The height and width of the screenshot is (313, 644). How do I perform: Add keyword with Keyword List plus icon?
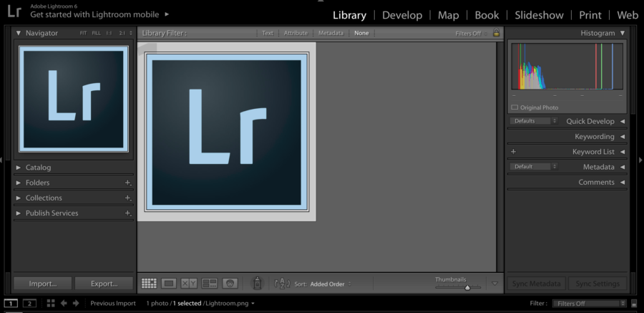[x=513, y=152]
